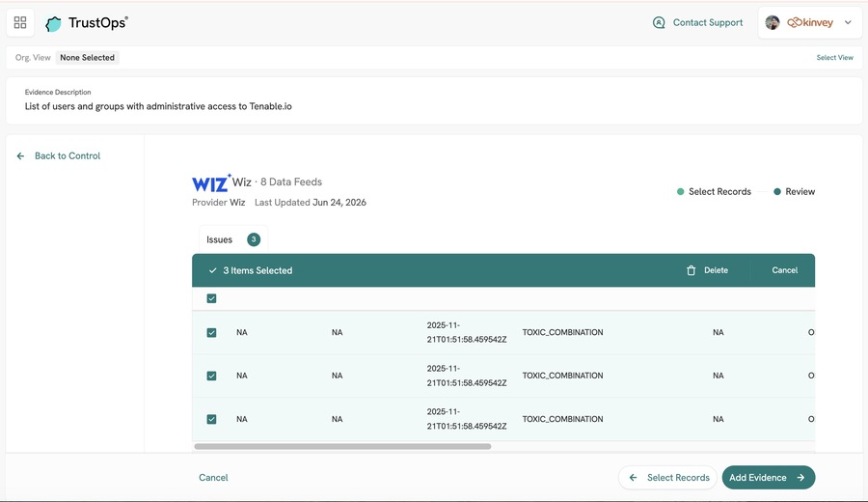The height and width of the screenshot is (502, 868).
Task: Go back with Select Records button
Action: coord(667,478)
